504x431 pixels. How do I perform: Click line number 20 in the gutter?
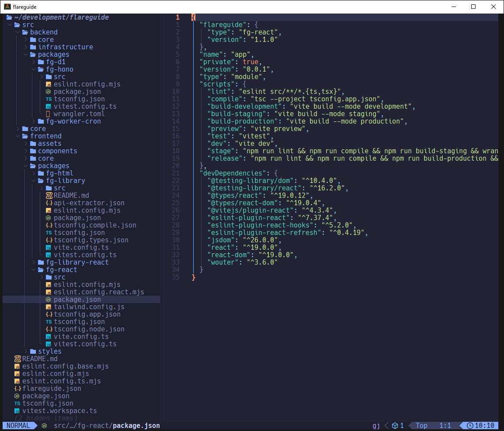tap(176, 166)
